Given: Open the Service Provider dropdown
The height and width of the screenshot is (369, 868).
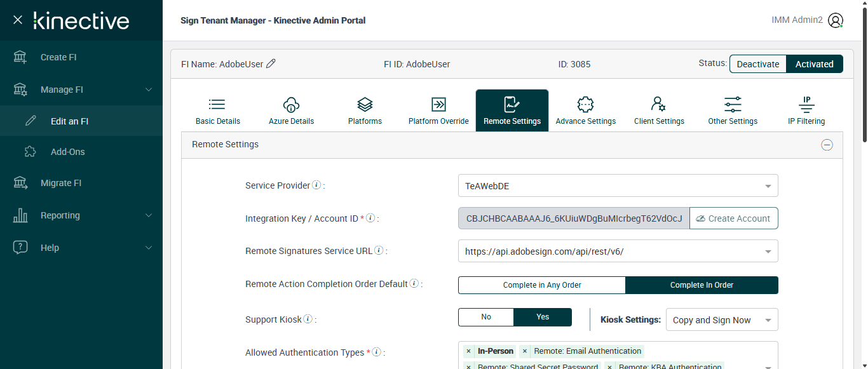Looking at the screenshot, I should (618, 186).
